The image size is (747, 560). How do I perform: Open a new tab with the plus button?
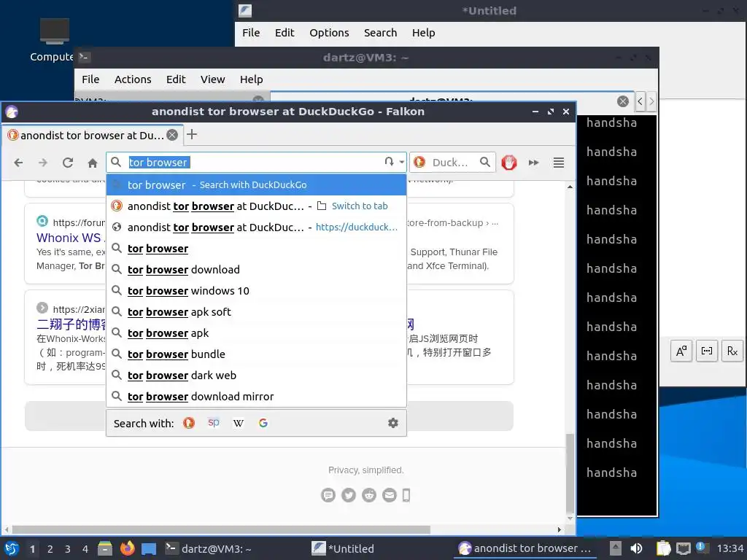point(192,134)
